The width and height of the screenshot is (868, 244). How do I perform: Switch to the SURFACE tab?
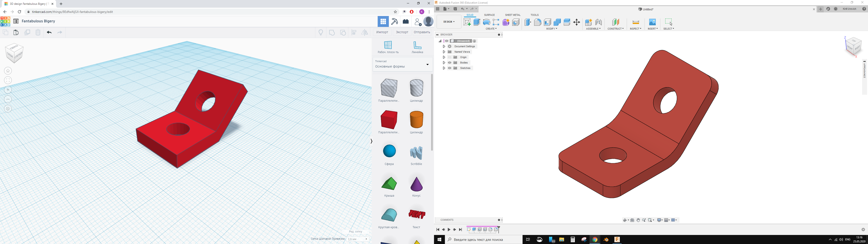[x=489, y=15]
